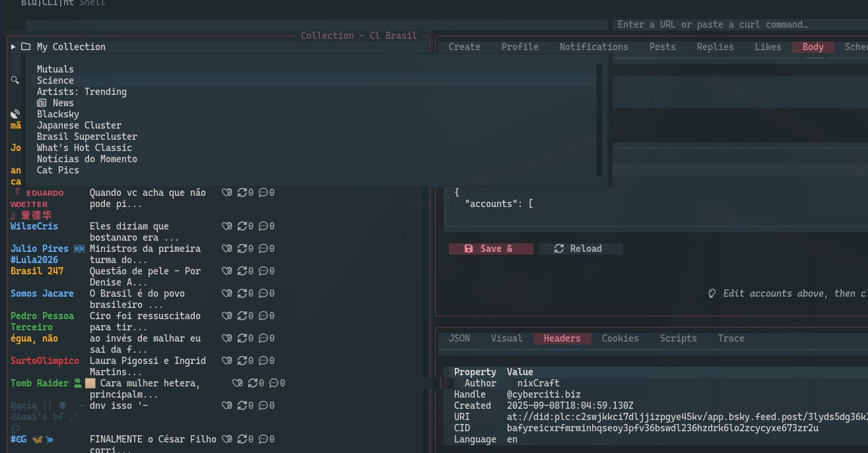Repost the Brasil 247 post
This screenshot has width=868, height=453.
pos(243,271)
